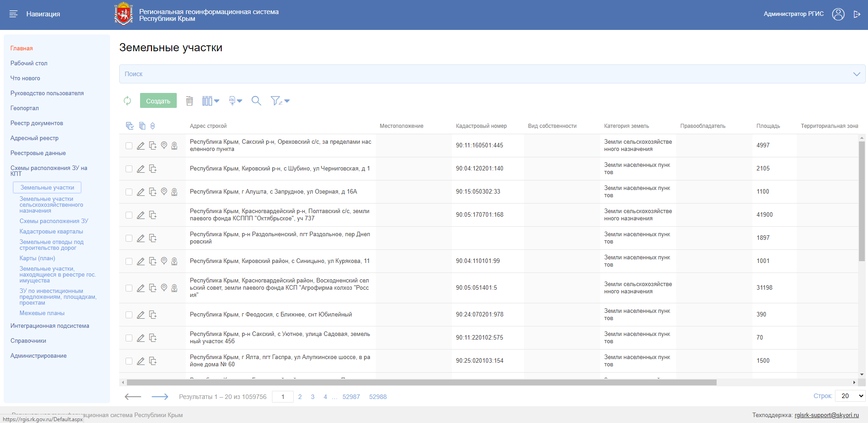Show Алушта Запрудное parcel on map pin icon

click(x=164, y=191)
